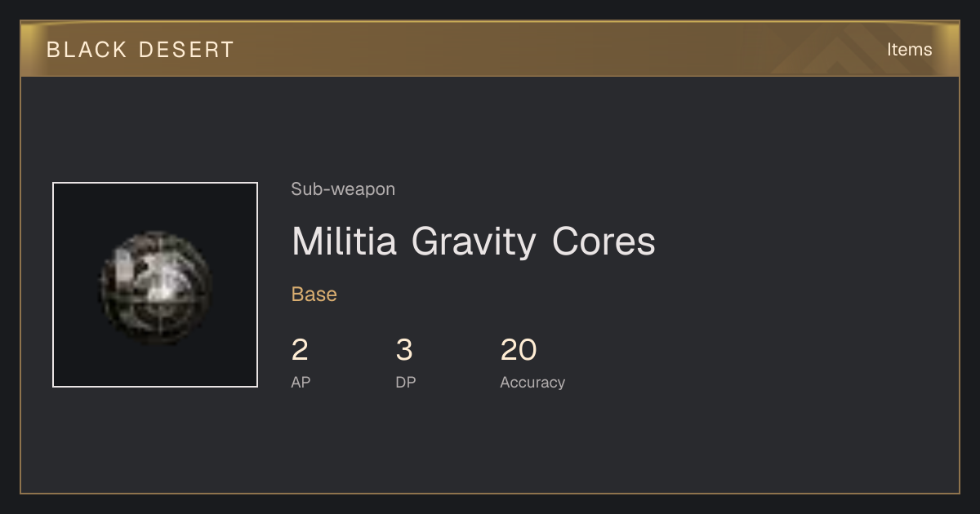Click the gold header banner bar
980x514 pixels.
click(x=490, y=49)
